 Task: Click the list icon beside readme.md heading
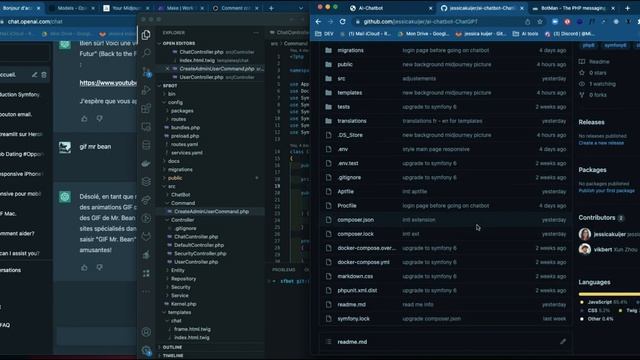329,342
